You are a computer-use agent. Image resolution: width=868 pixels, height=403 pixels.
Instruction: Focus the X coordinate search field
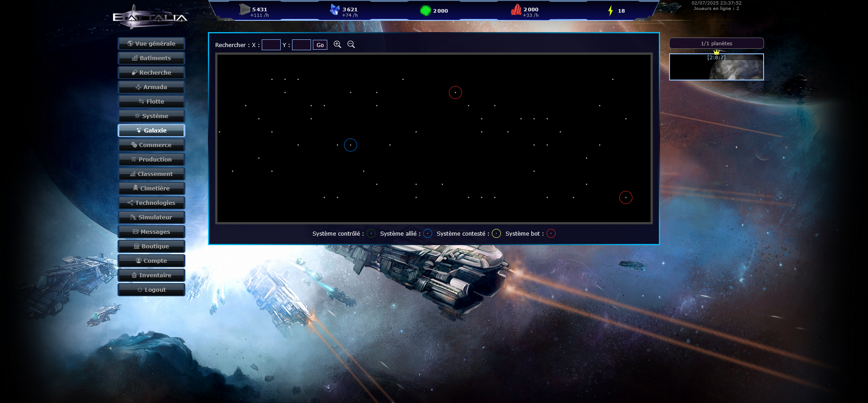[271, 45]
